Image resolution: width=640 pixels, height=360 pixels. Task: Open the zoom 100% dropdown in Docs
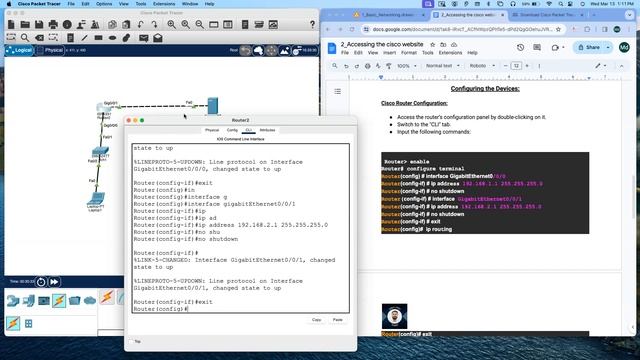(x=407, y=66)
